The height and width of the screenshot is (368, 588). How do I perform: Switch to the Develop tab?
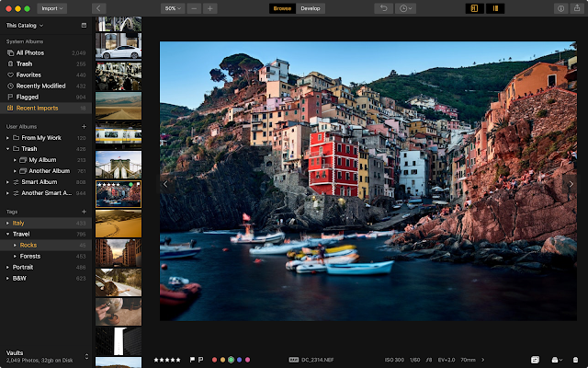click(x=311, y=8)
